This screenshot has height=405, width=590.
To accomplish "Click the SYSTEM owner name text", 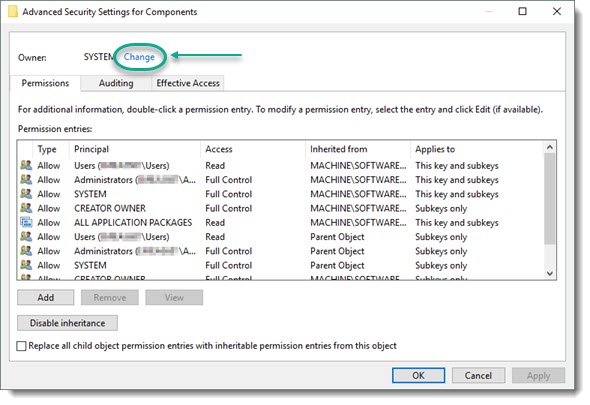I will point(99,57).
